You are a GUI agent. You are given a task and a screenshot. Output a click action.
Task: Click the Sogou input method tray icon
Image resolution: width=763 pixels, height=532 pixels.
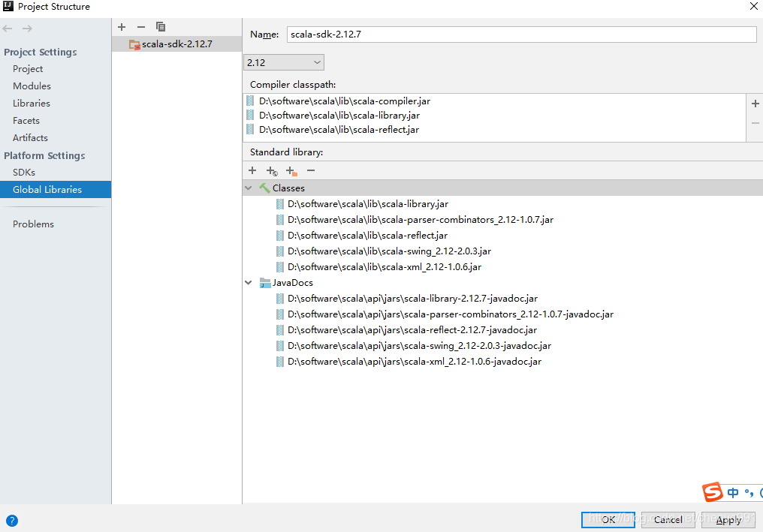[713, 492]
